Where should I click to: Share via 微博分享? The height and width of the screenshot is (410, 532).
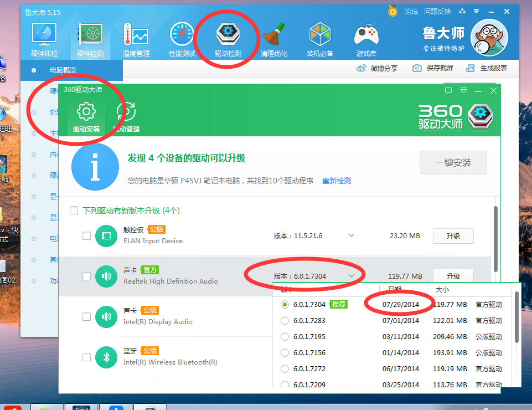[377, 68]
